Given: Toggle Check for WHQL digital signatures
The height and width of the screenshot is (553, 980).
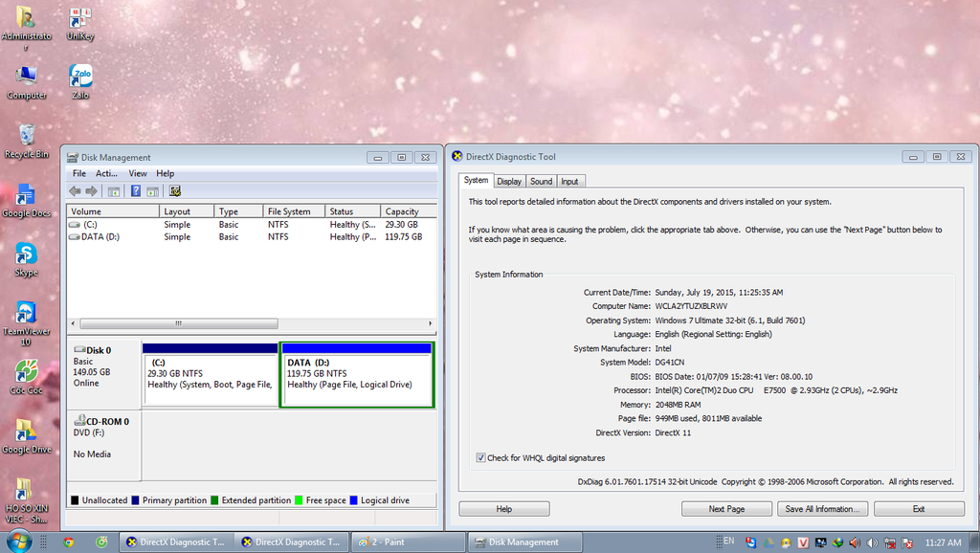Looking at the screenshot, I should click(480, 458).
